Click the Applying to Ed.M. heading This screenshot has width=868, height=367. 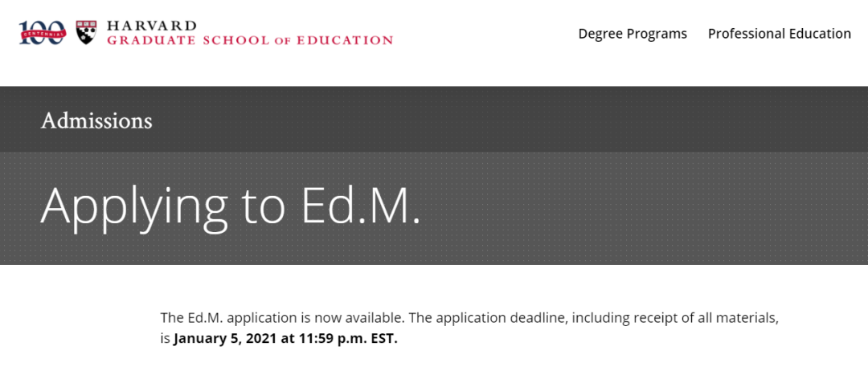point(231,206)
